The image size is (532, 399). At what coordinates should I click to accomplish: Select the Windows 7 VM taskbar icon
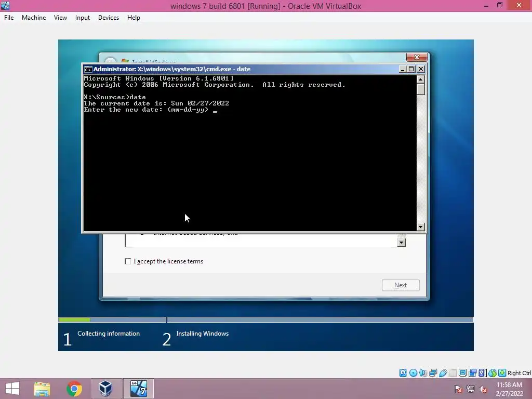(138, 389)
